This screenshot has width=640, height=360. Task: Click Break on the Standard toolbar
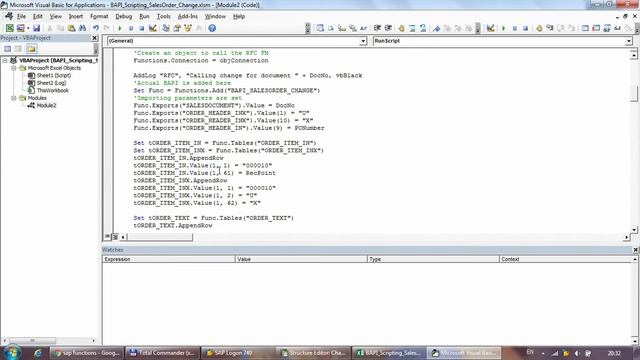[x=131, y=28]
